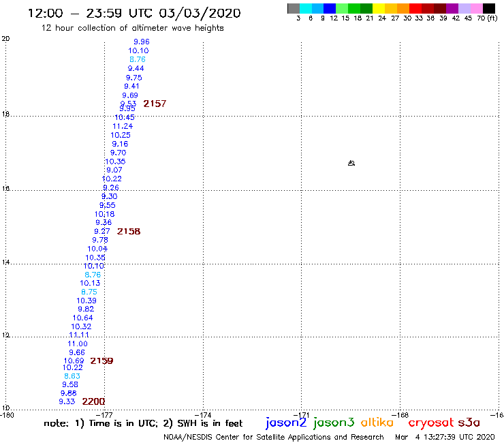Select the 9.44 wave height reading
This screenshot has width=504, height=443.
tap(136, 68)
